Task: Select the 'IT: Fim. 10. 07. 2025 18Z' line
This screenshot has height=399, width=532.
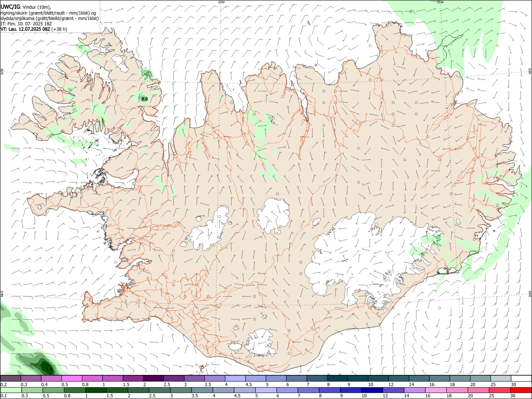Action: click(26, 24)
